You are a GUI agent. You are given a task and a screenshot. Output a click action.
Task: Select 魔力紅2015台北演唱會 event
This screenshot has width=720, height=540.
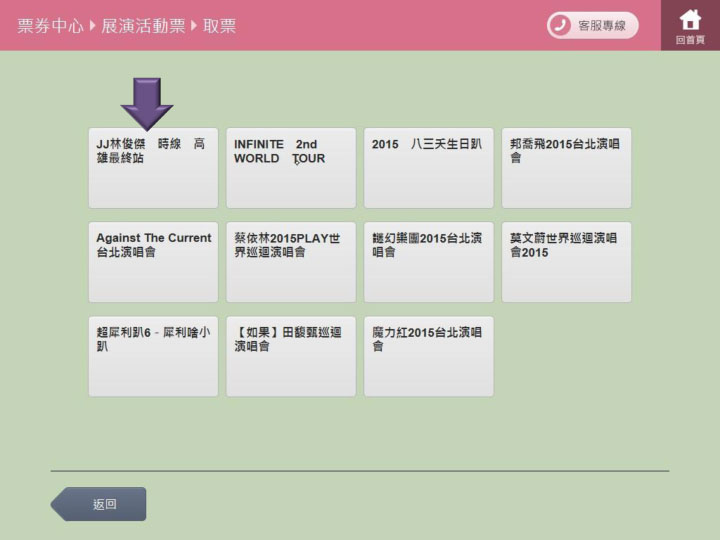point(429,356)
